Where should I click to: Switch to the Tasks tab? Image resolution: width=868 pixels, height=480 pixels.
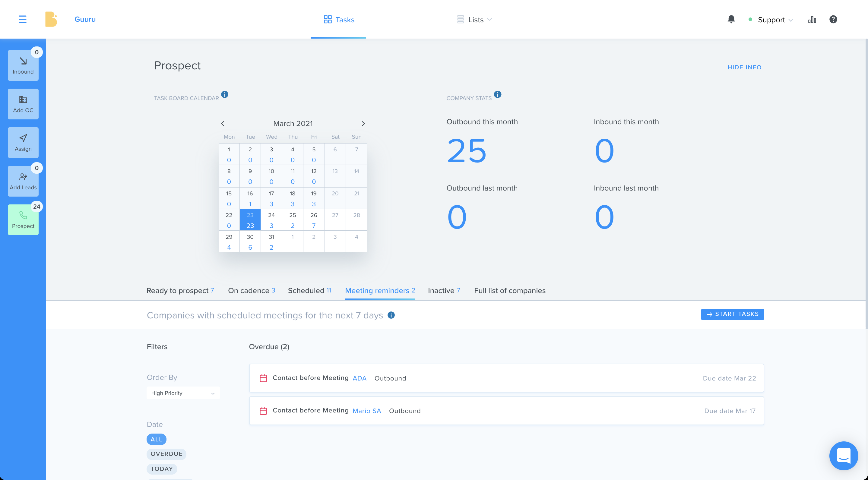(x=339, y=20)
